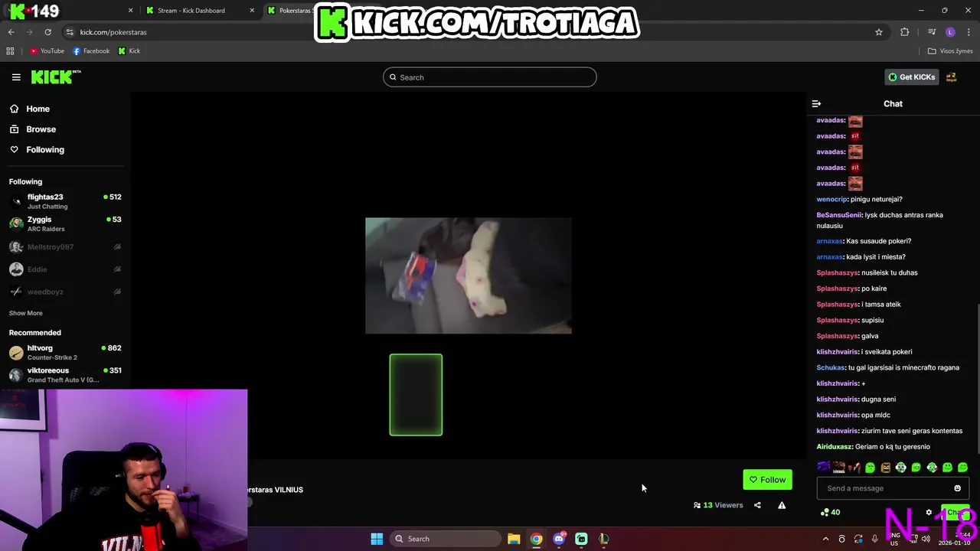Expand Following list with Show More
The width and height of the screenshot is (980, 551).
point(25,313)
